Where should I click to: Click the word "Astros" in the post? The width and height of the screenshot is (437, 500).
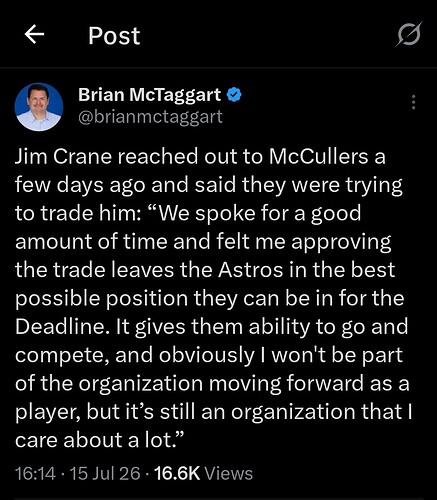click(251, 270)
